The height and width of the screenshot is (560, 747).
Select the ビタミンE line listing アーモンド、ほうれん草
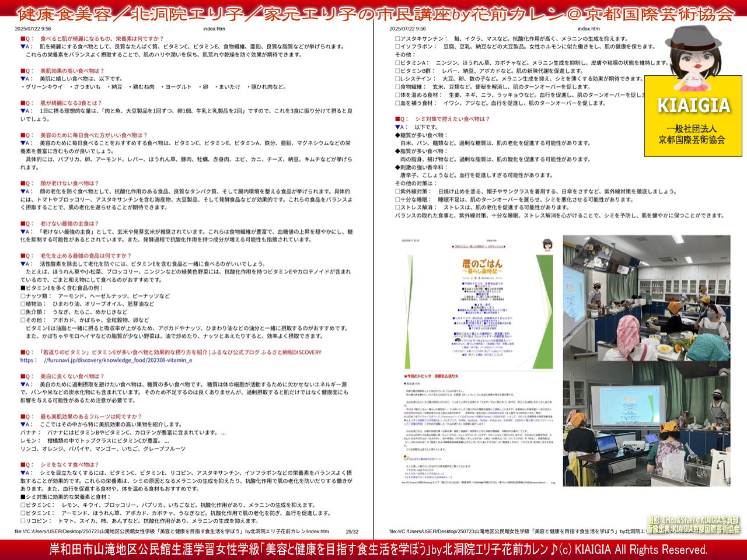(x=176, y=513)
